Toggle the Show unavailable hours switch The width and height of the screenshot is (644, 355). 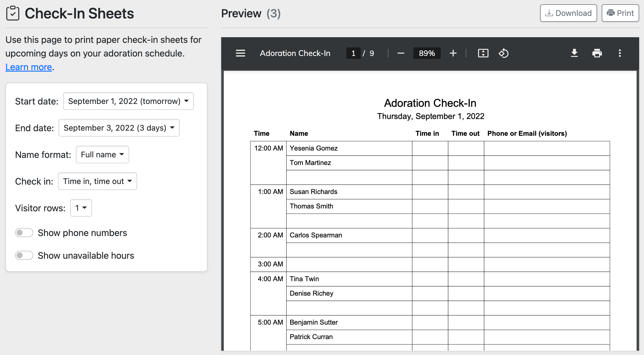tap(24, 256)
